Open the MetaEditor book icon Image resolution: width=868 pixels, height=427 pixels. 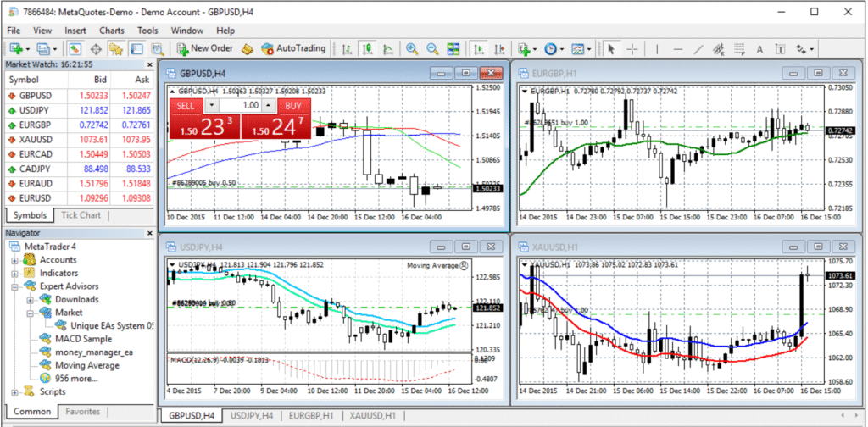pos(248,49)
